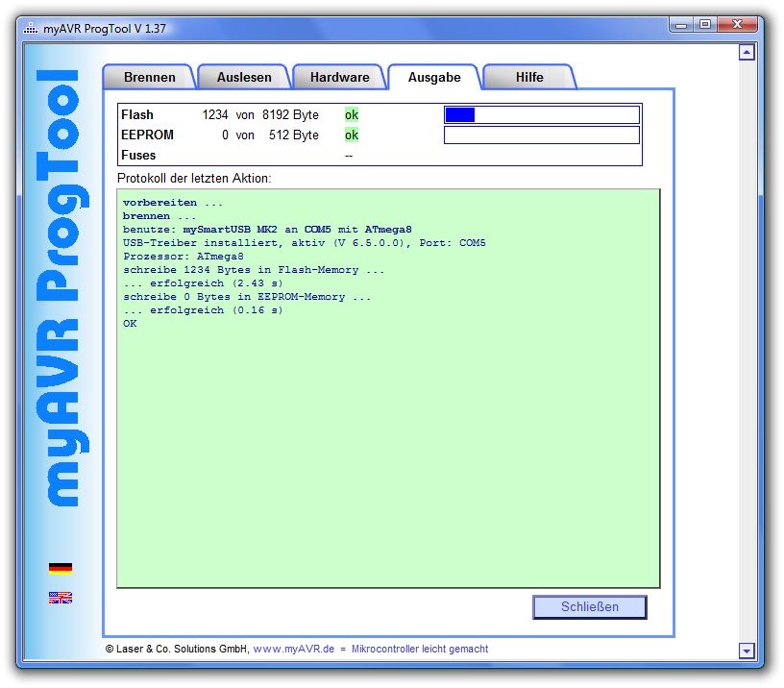Switch language to German via flag
Screen dimensions: 784x688
click(60, 568)
